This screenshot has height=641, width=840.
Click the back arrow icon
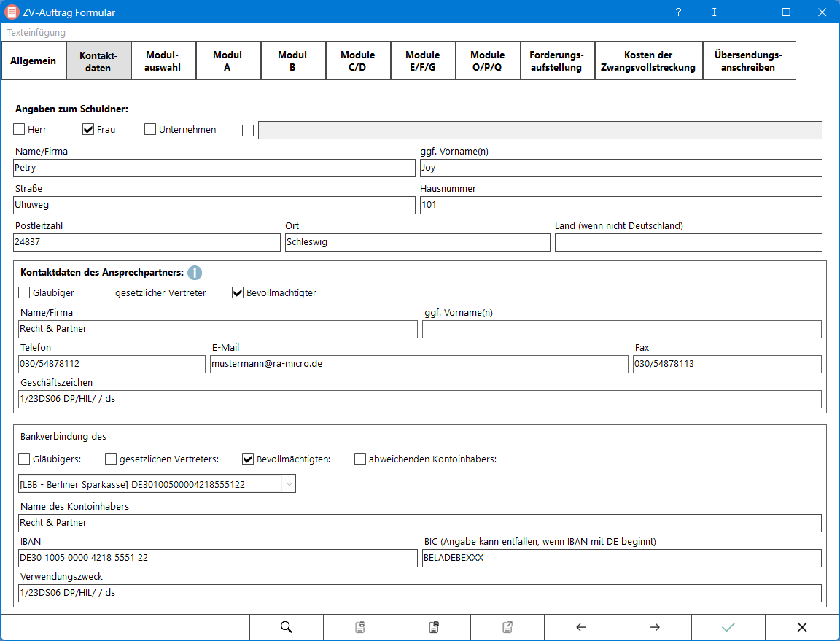tap(581, 627)
